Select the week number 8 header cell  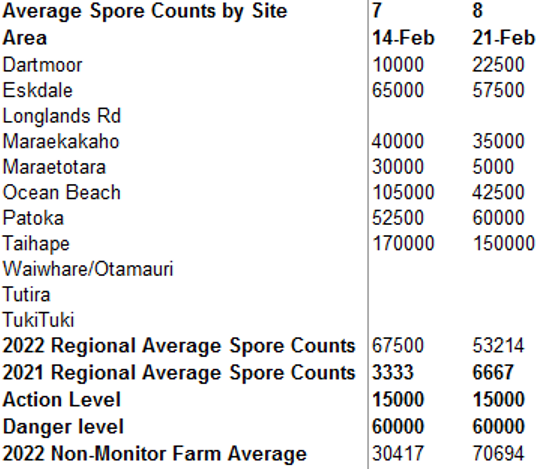(x=478, y=11)
